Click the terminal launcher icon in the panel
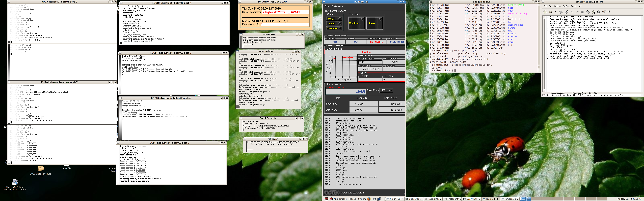The image size is (644, 201). (379, 199)
